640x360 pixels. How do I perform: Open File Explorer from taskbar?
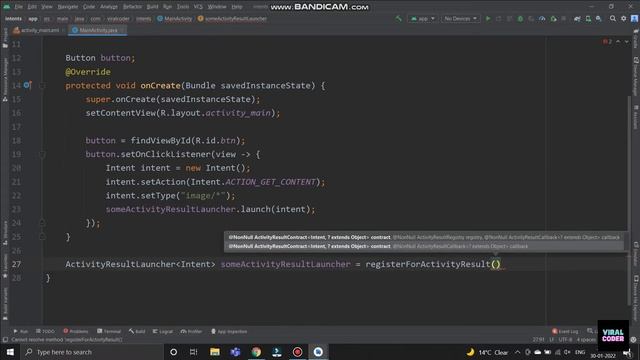(x=215, y=352)
